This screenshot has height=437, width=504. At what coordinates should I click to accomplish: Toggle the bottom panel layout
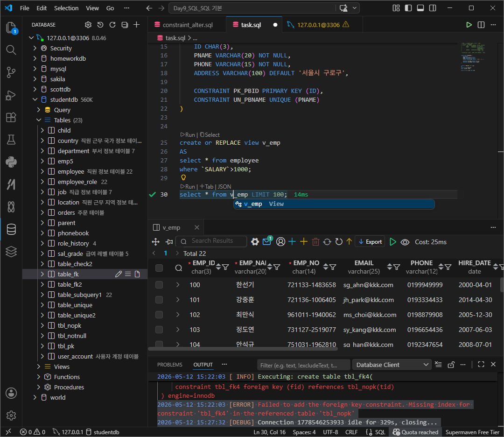(420, 8)
